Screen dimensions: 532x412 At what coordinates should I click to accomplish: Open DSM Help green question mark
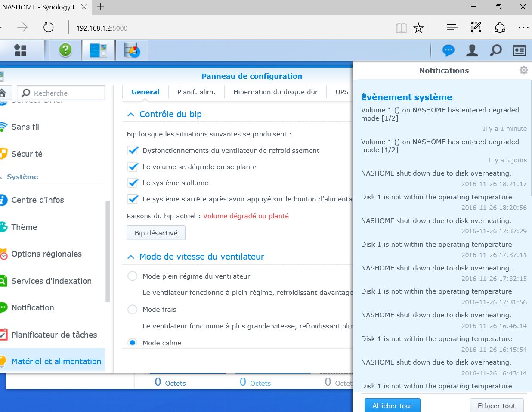point(65,50)
